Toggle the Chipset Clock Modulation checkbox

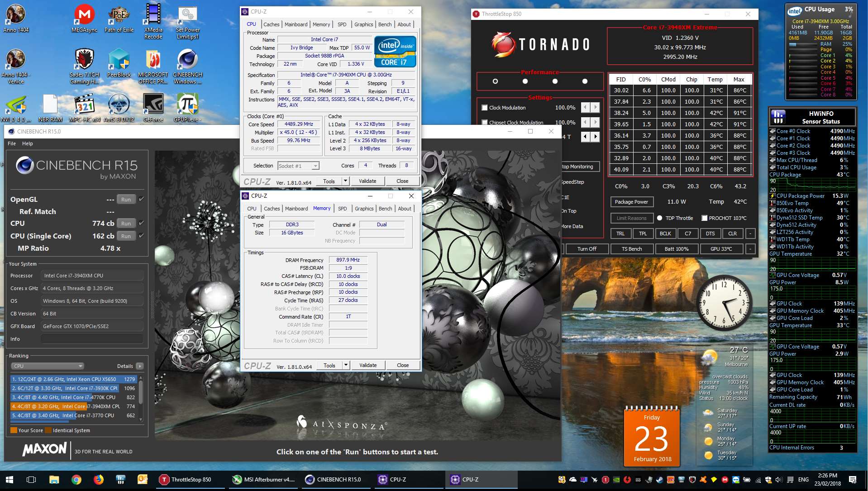485,122
